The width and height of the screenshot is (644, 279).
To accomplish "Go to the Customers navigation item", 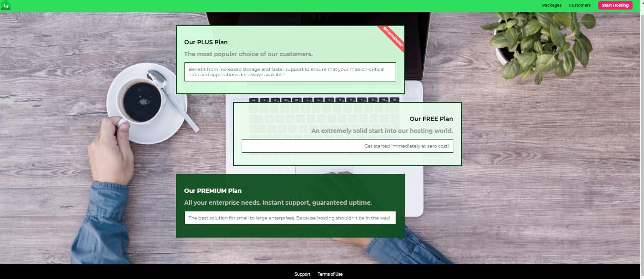I will [580, 5].
